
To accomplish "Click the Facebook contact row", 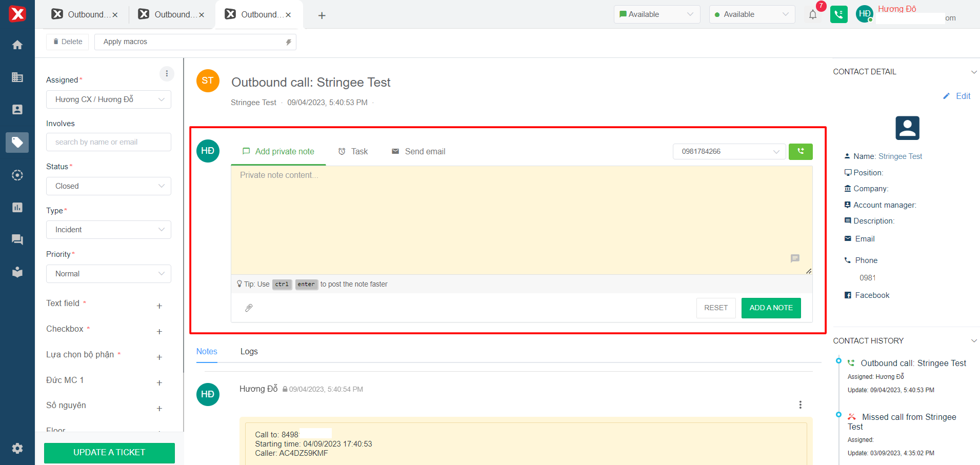I will click(867, 295).
